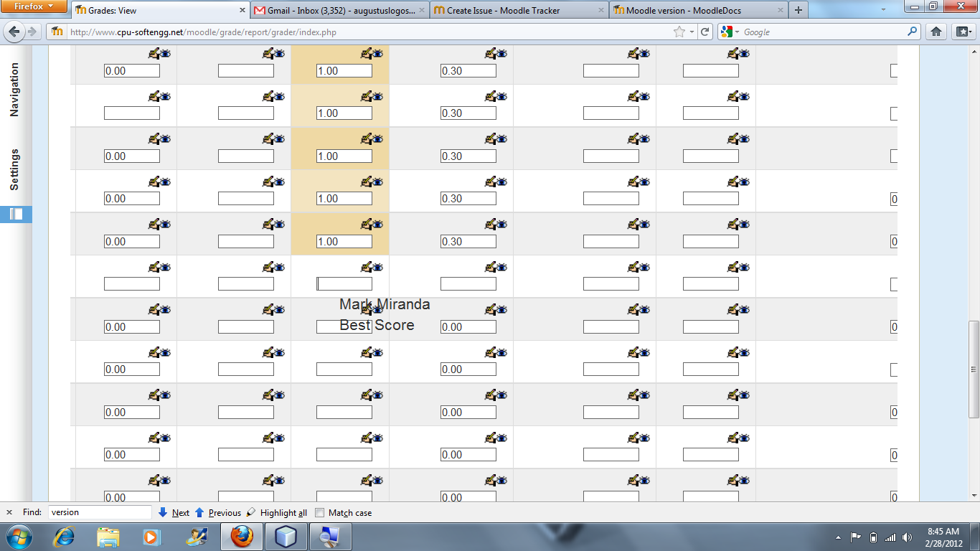Open Windows Explorer folder icon on taskbar
The height and width of the screenshot is (551, 980).
pyautogui.click(x=108, y=537)
